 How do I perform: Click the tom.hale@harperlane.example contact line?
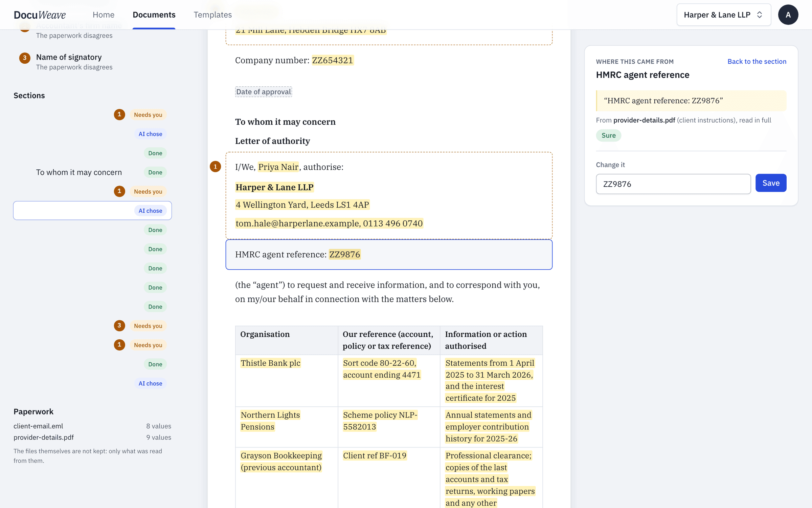click(x=329, y=224)
